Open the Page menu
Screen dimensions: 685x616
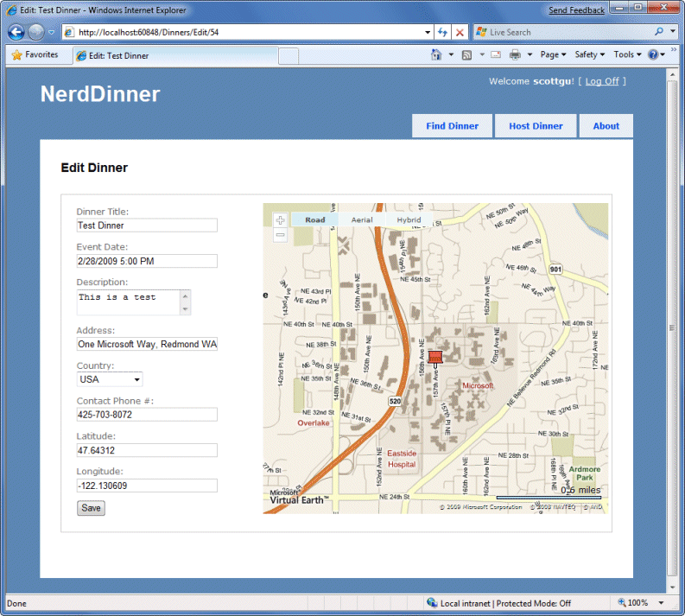553,54
